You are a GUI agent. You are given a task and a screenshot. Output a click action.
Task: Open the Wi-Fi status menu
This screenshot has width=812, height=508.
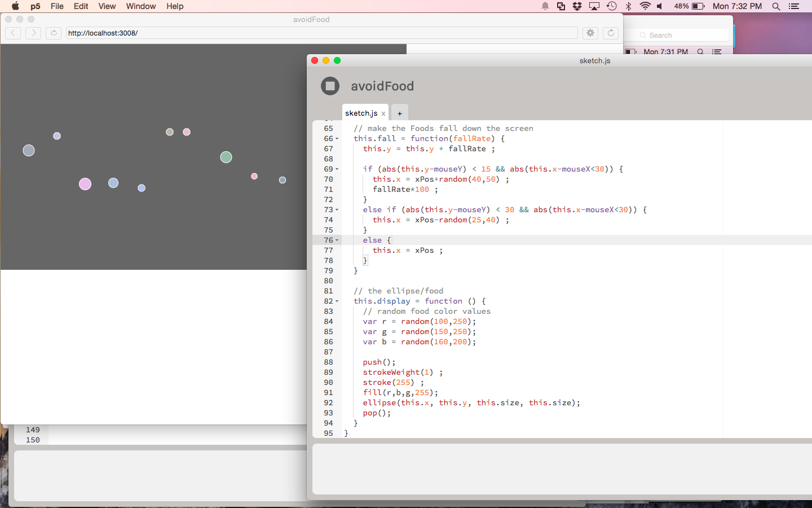(x=645, y=6)
